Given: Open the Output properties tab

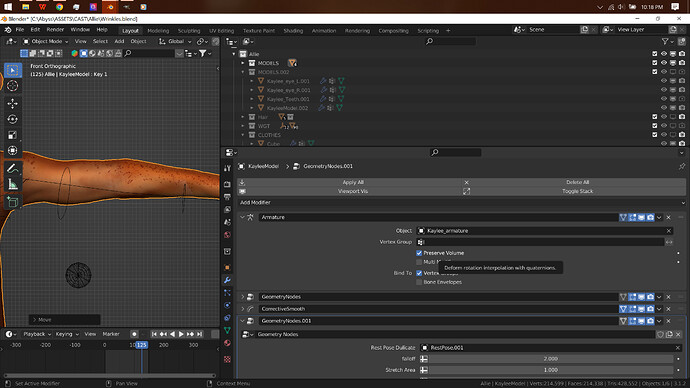Looking at the screenshot, I should (x=227, y=197).
